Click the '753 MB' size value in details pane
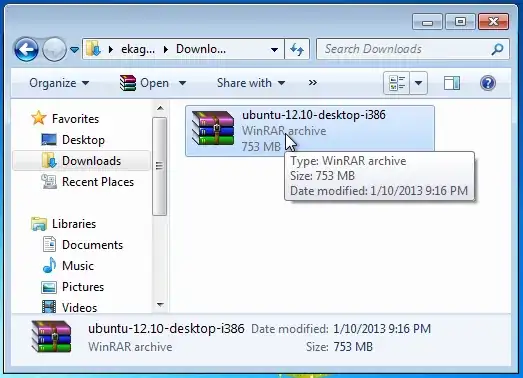Viewport: 523px width, 378px height. [x=353, y=347]
